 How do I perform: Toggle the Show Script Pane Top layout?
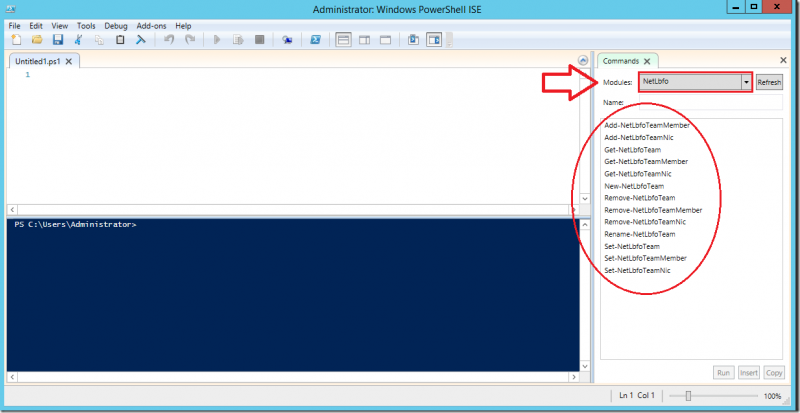tap(343, 39)
